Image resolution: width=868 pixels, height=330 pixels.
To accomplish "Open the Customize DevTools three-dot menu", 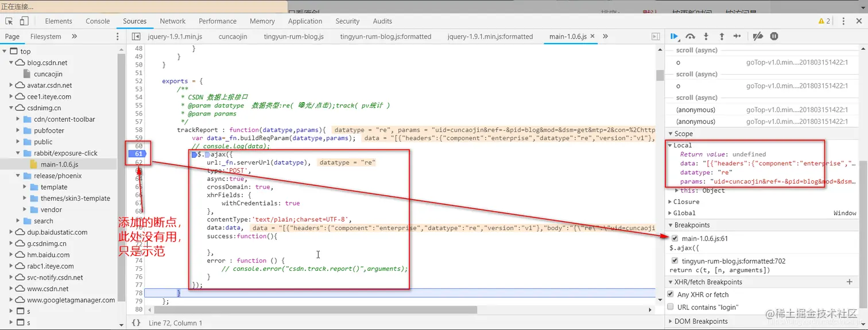I will tap(843, 21).
